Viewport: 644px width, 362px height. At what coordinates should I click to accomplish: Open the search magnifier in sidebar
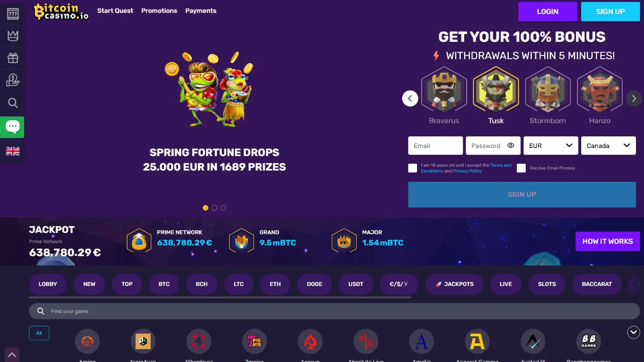coord(12,103)
